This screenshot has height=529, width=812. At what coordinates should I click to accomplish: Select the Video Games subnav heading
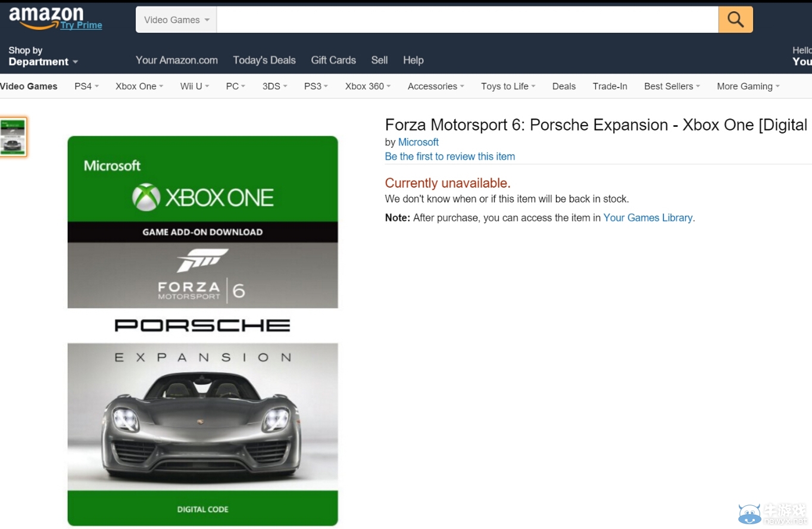pos(29,86)
